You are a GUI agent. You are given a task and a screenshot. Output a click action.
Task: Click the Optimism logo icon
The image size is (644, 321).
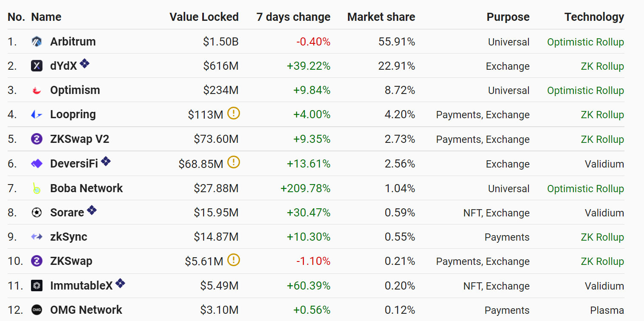(x=37, y=90)
